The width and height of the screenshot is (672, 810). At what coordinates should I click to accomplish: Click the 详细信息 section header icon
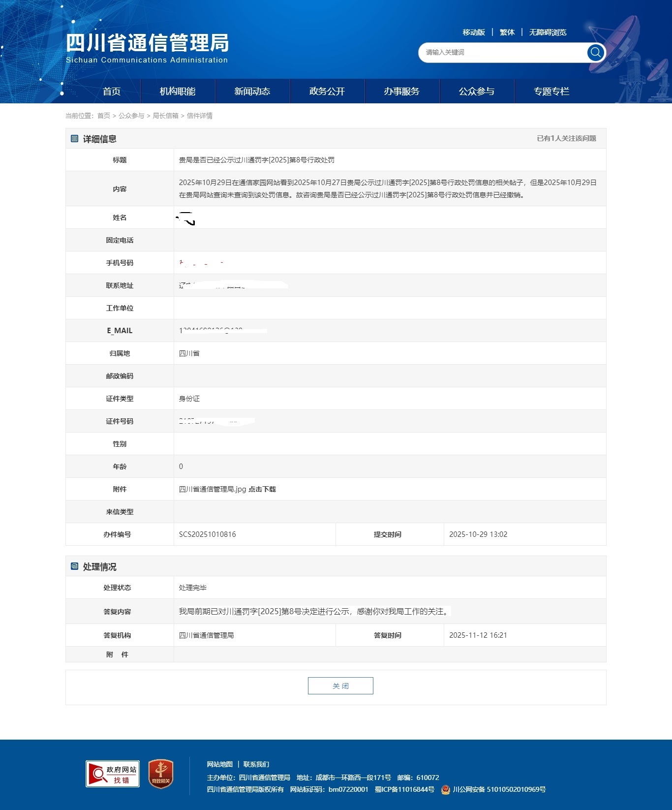75,139
